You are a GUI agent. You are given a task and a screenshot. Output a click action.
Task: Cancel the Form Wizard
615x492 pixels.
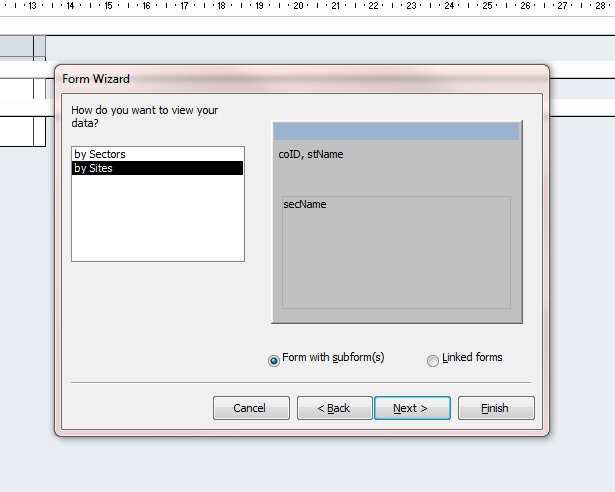251,408
